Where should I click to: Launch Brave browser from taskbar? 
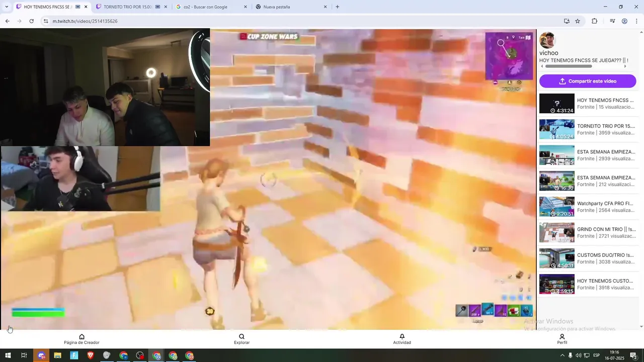click(x=91, y=355)
